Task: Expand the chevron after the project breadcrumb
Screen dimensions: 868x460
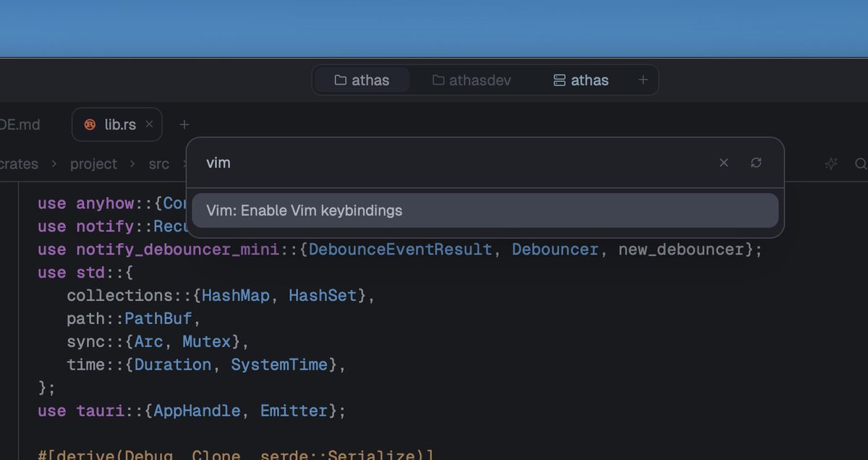Action: click(x=133, y=164)
